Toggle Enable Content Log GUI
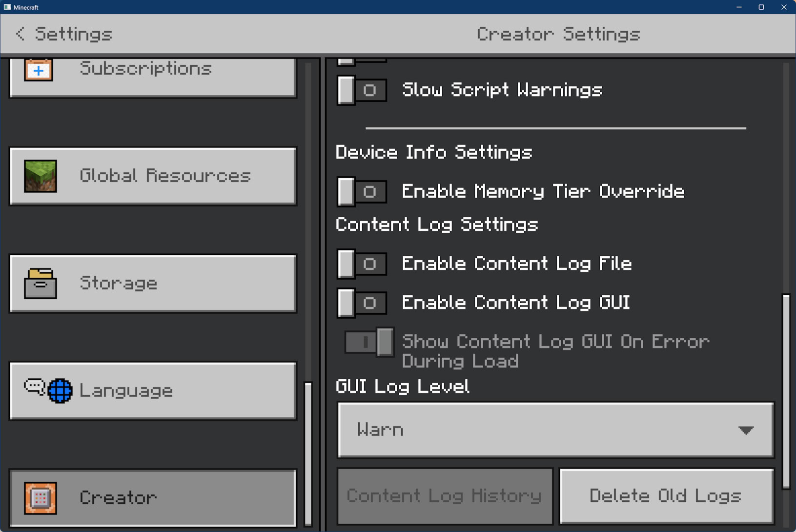 [361, 303]
